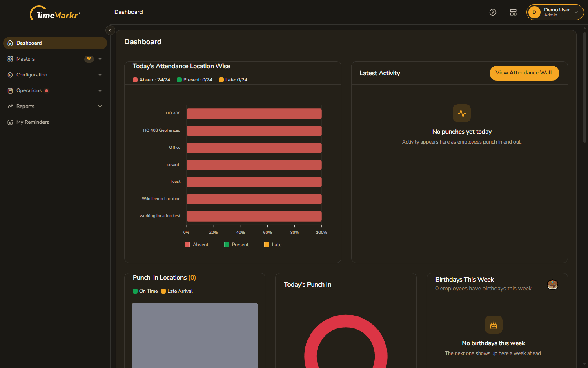588x368 pixels.
Task: Click the HQ 408 attendance bar
Action: tap(254, 113)
